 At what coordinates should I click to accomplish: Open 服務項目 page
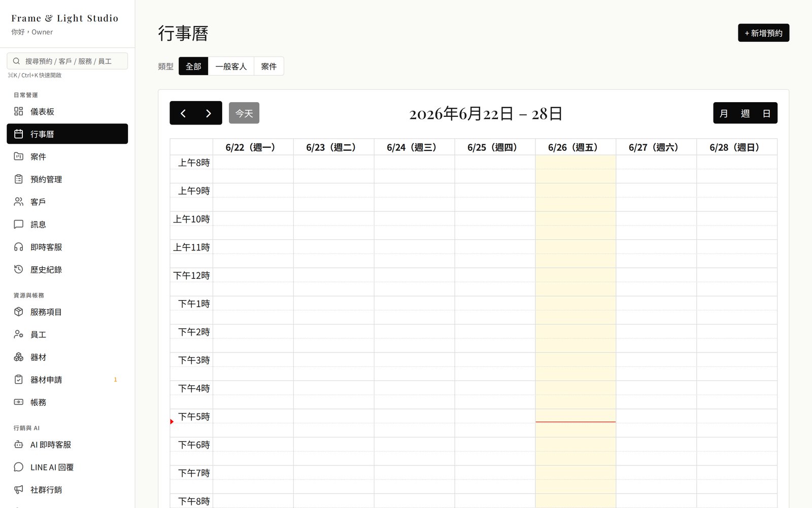click(x=67, y=312)
